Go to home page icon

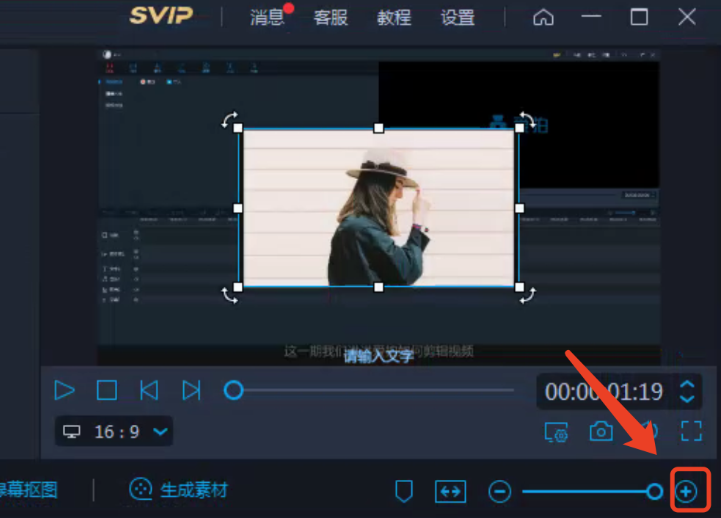pos(543,17)
